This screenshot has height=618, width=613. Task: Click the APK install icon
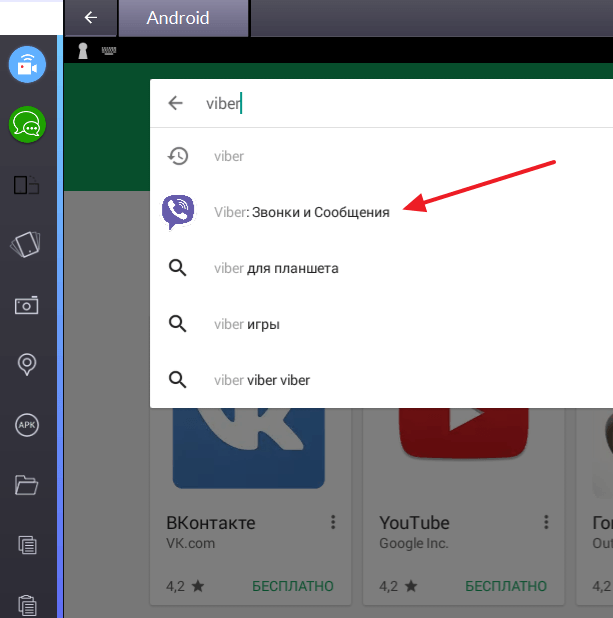(27, 425)
